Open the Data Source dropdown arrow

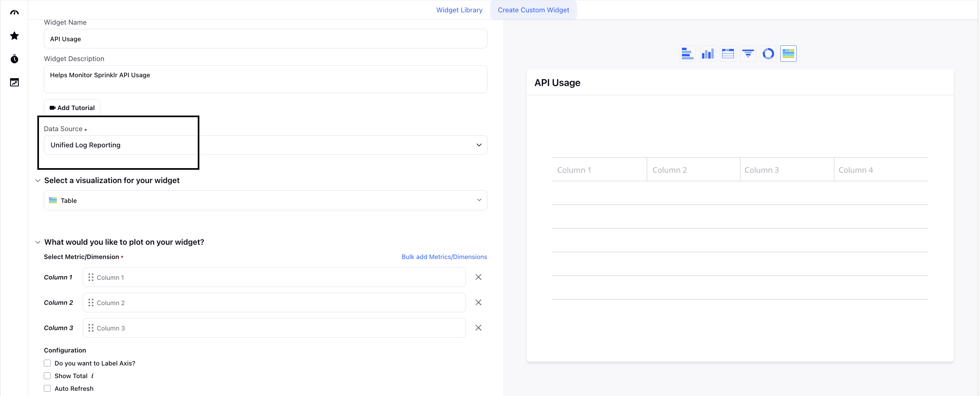click(479, 145)
